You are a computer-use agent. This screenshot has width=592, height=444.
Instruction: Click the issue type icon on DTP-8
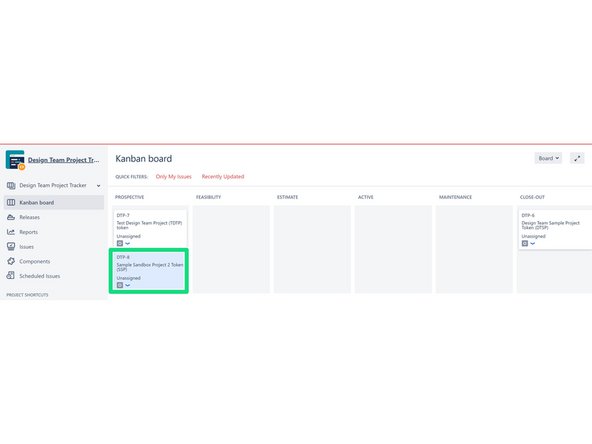120,285
